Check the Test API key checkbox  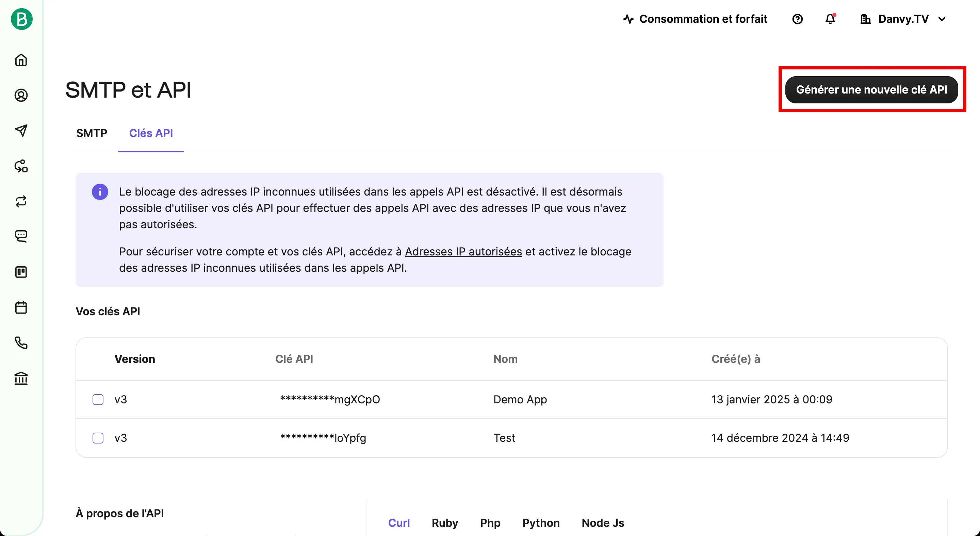click(98, 438)
